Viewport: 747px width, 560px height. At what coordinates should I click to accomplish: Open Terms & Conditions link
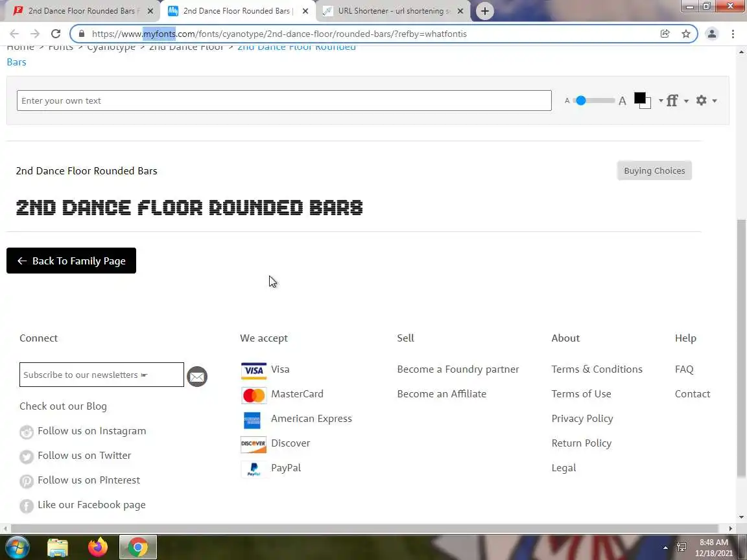(597, 369)
